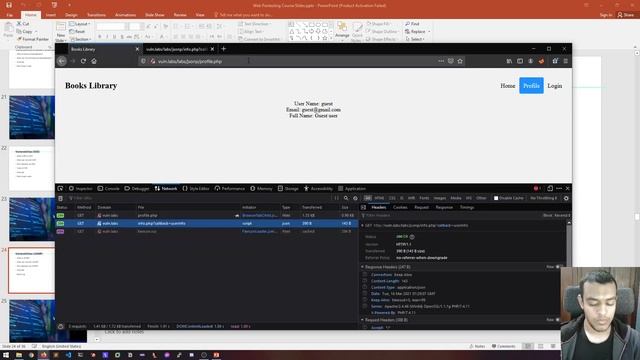The image size is (640, 360).
Task: Click Find in PowerPoint Editing group
Action: pos(412,24)
